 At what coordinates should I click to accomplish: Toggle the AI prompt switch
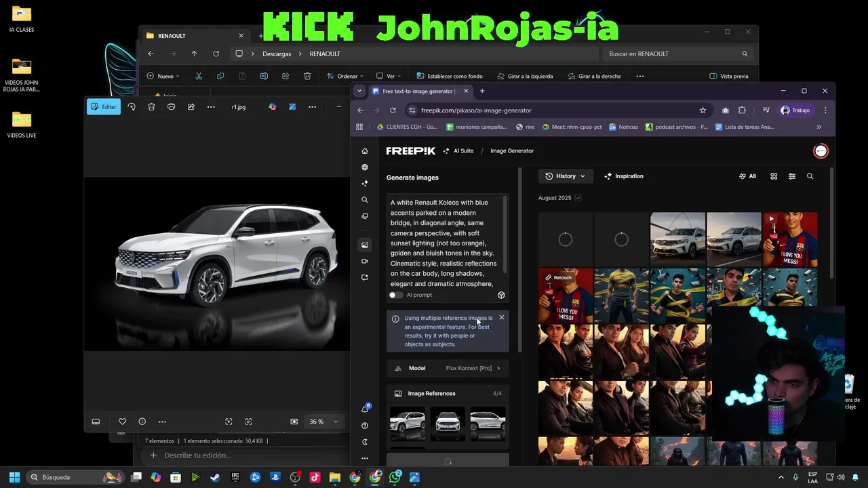(x=395, y=295)
